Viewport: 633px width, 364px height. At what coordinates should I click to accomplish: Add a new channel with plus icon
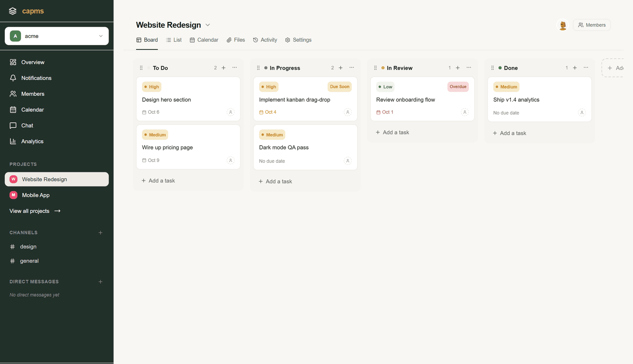100,233
